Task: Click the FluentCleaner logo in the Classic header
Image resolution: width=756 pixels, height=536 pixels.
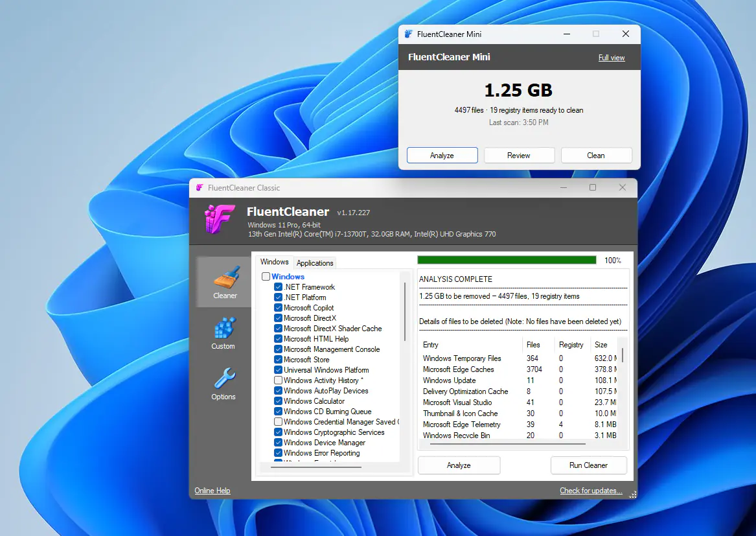Action: pos(220,219)
